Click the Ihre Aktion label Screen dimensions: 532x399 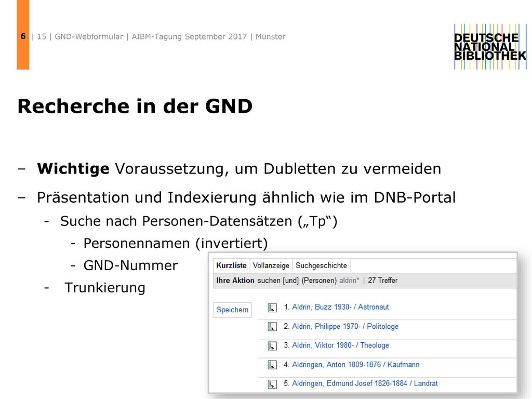[235, 281]
